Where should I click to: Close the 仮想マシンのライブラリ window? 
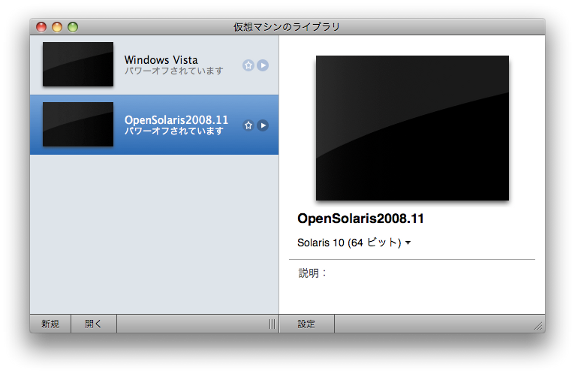[x=41, y=27]
